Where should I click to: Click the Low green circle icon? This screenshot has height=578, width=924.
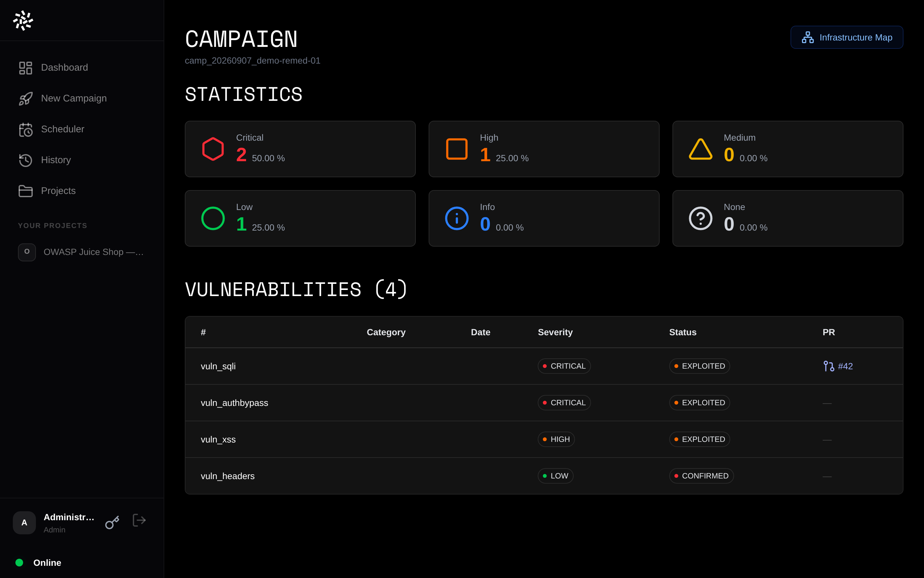[213, 218]
